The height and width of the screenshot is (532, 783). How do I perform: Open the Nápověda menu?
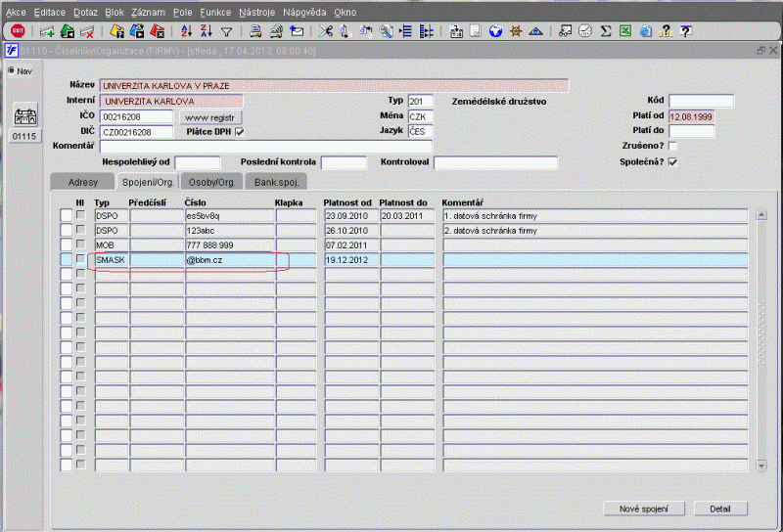[304, 12]
